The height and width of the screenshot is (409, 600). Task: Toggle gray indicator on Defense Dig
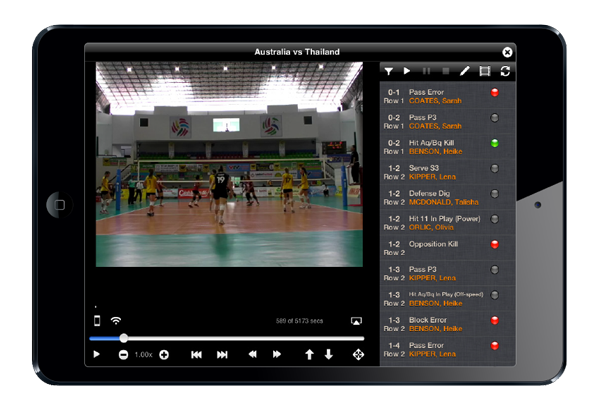(x=495, y=193)
